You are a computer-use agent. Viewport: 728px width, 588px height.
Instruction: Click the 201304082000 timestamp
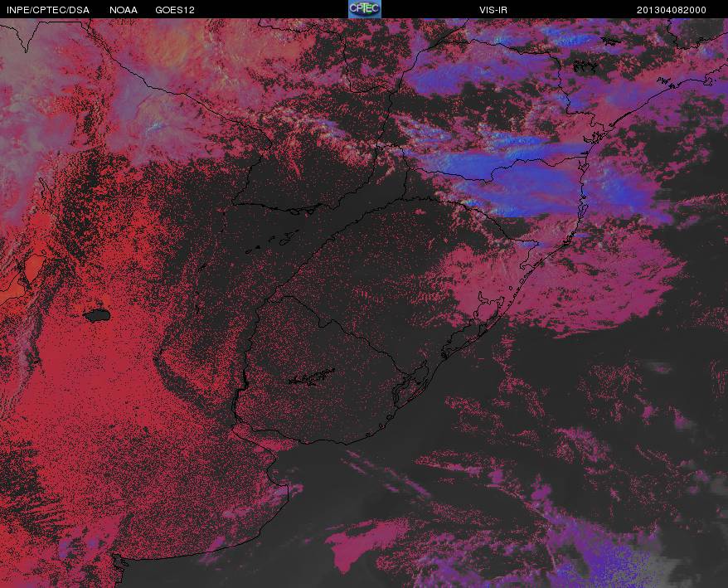pyautogui.click(x=672, y=10)
